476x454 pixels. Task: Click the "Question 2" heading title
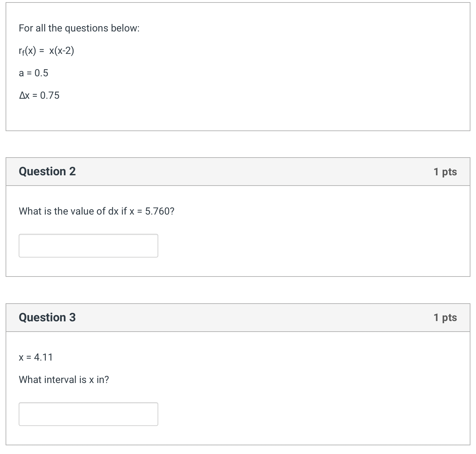click(x=47, y=172)
